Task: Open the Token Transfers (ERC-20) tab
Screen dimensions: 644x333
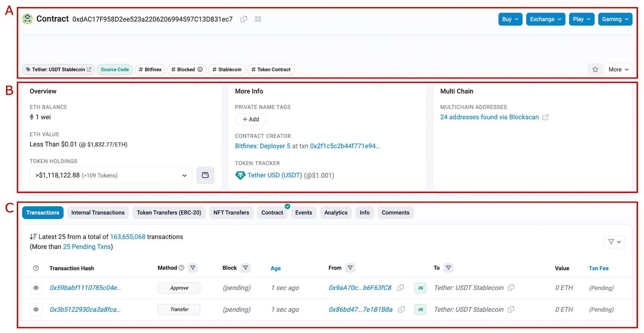Action: (169, 213)
